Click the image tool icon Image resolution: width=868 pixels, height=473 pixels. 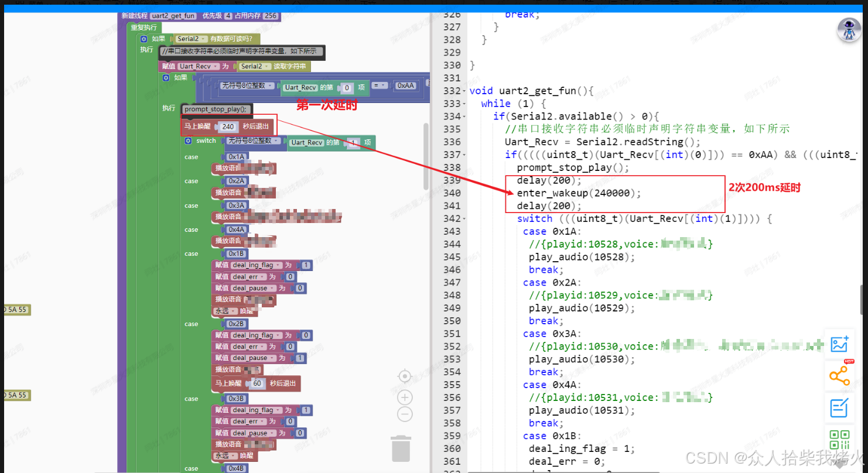coord(840,344)
